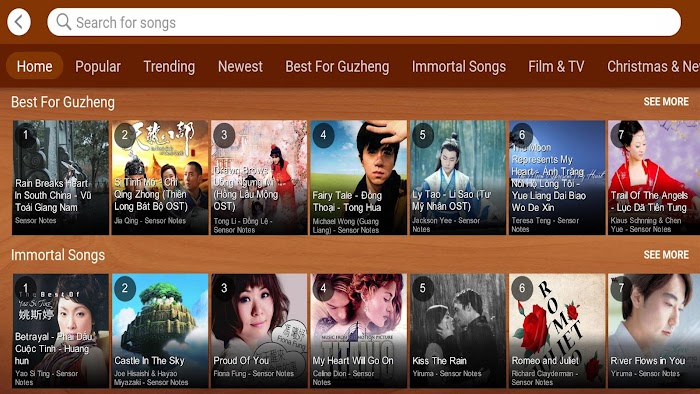The height and width of the screenshot is (394, 700).
Task: Click artist text Yao Si Ting - Sensor Notes
Action: 46,377
